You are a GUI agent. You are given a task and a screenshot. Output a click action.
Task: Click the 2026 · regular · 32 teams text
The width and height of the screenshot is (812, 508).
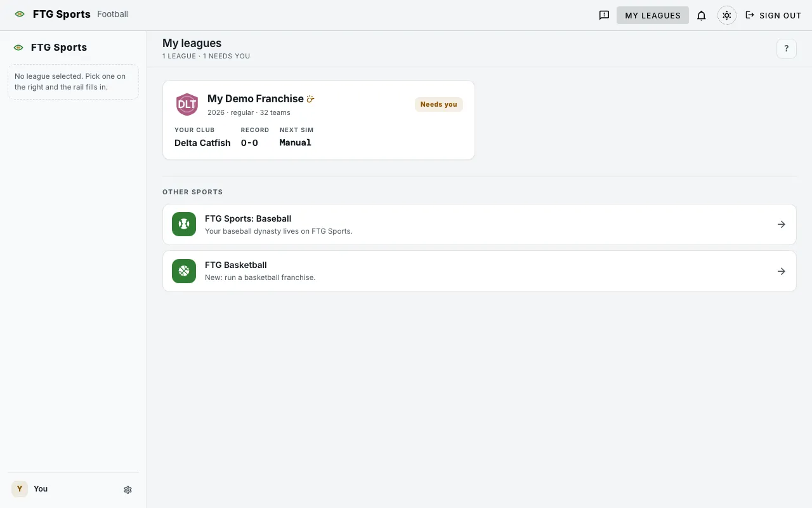point(249,112)
